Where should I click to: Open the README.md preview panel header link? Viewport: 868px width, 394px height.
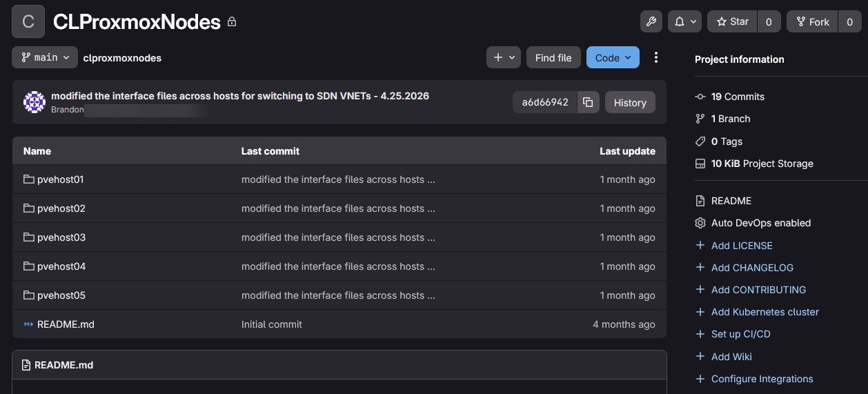click(x=63, y=365)
